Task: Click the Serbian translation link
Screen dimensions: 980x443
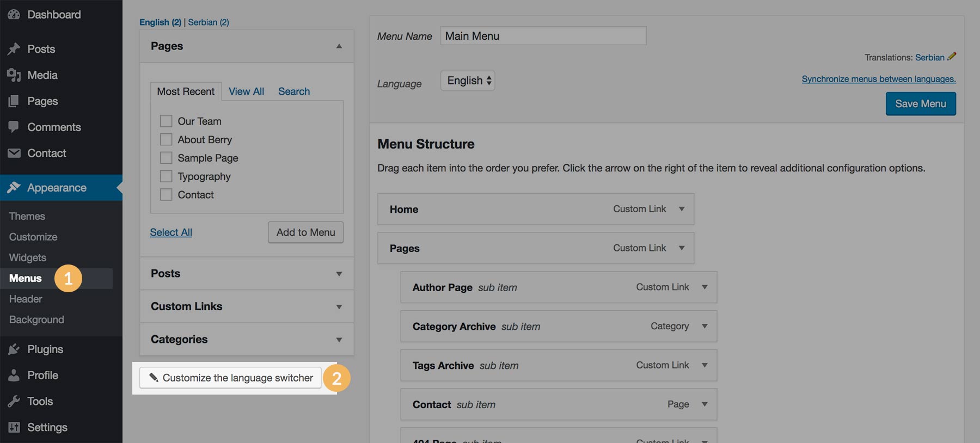Action: click(930, 57)
